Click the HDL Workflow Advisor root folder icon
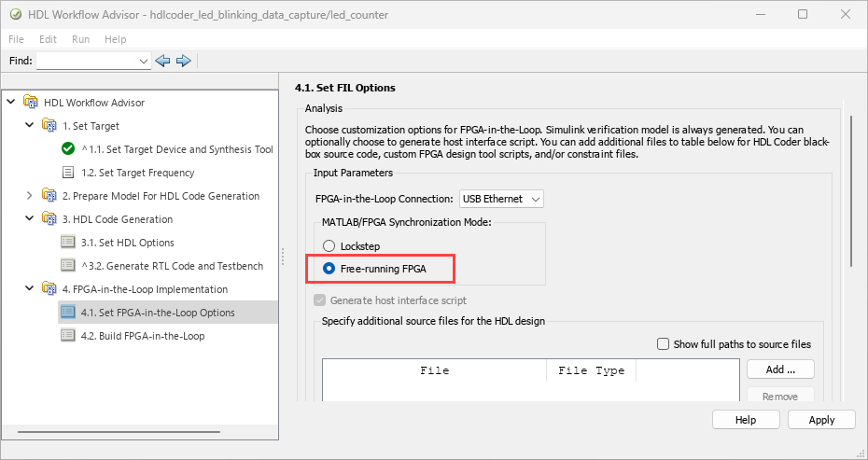Image resolution: width=868 pixels, height=460 pixels. (31, 103)
